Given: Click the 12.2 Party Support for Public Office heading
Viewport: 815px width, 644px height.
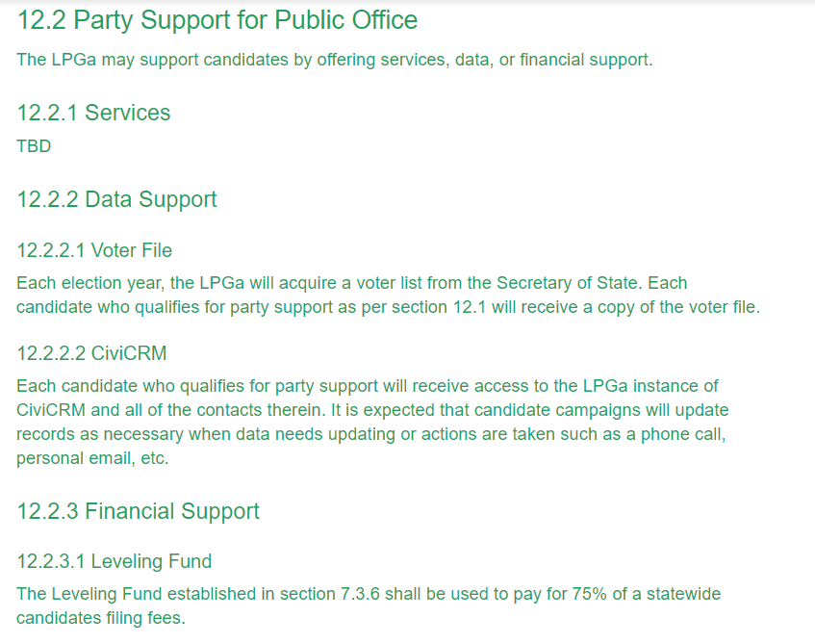Looking at the screenshot, I should pos(217,21).
